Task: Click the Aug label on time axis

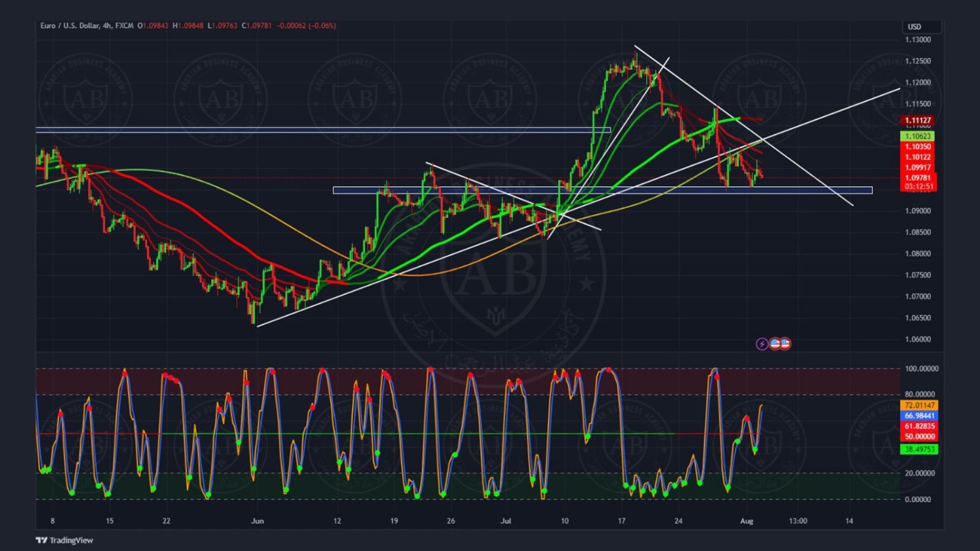Action: (x=746, y=521)
